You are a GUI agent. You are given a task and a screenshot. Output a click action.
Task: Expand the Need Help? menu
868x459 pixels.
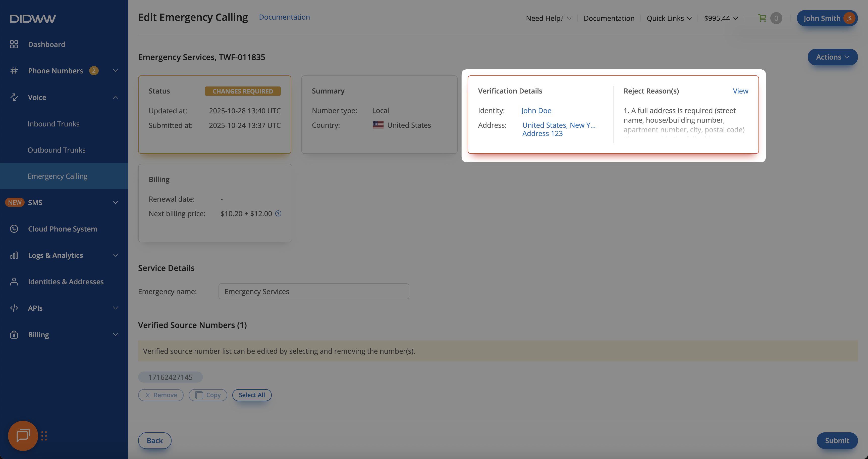(548, 18)
